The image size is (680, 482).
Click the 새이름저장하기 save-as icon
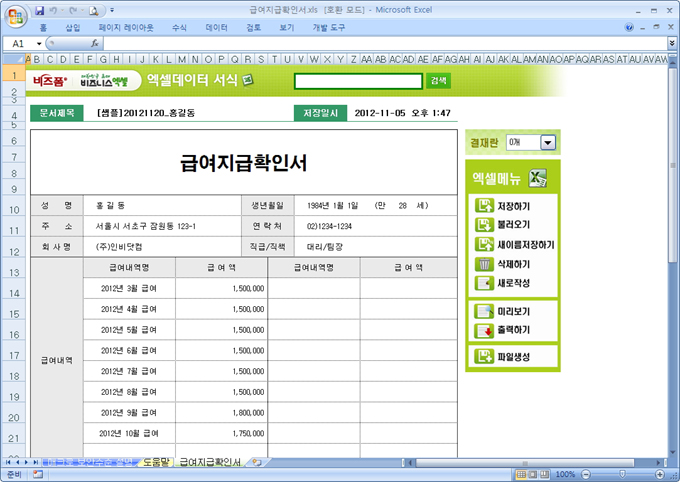coord(484,244)
